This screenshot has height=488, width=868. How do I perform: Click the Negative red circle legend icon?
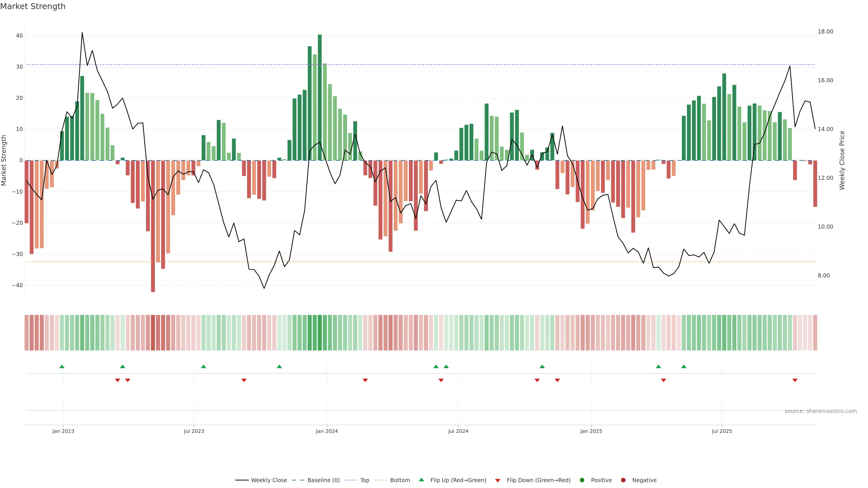[623, 480]
